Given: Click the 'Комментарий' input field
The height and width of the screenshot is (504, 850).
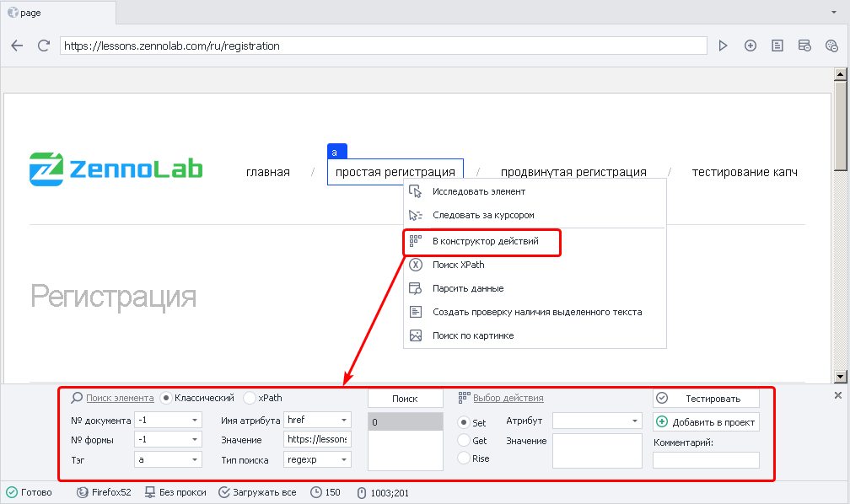Looking at the screenshot, I should pos(706,460).
